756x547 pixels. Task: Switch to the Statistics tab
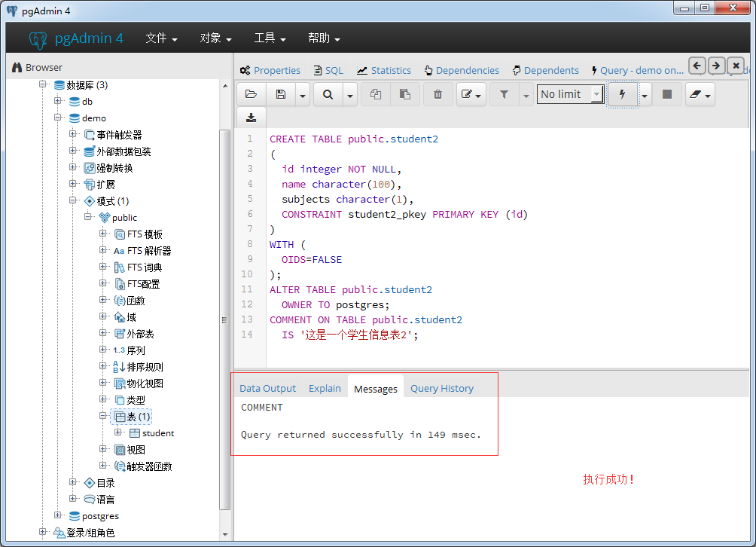(x=384, y=70)
